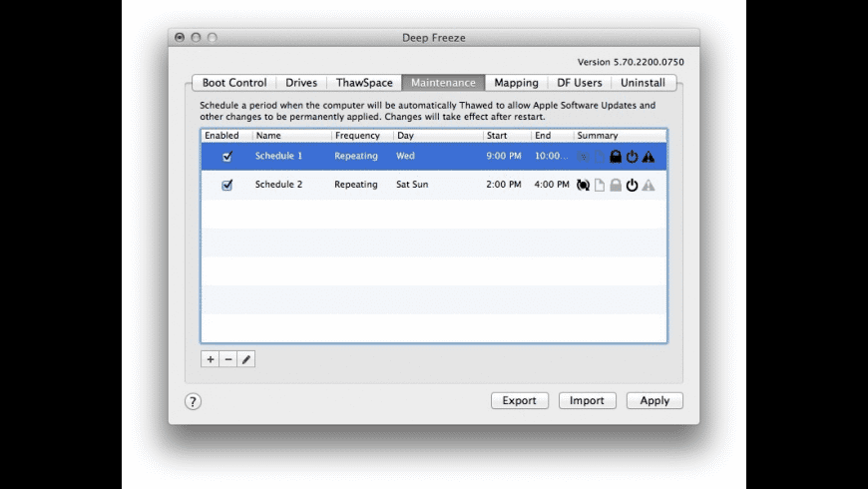Click the dimmed update icon in Schedule 1 row

583,157
